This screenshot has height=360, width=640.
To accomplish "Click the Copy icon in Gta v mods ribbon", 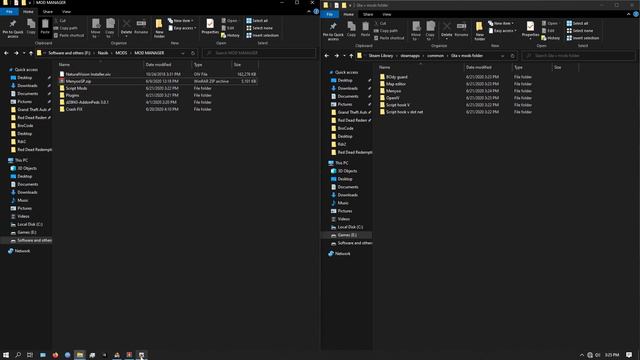I will [x=351, y=29].
